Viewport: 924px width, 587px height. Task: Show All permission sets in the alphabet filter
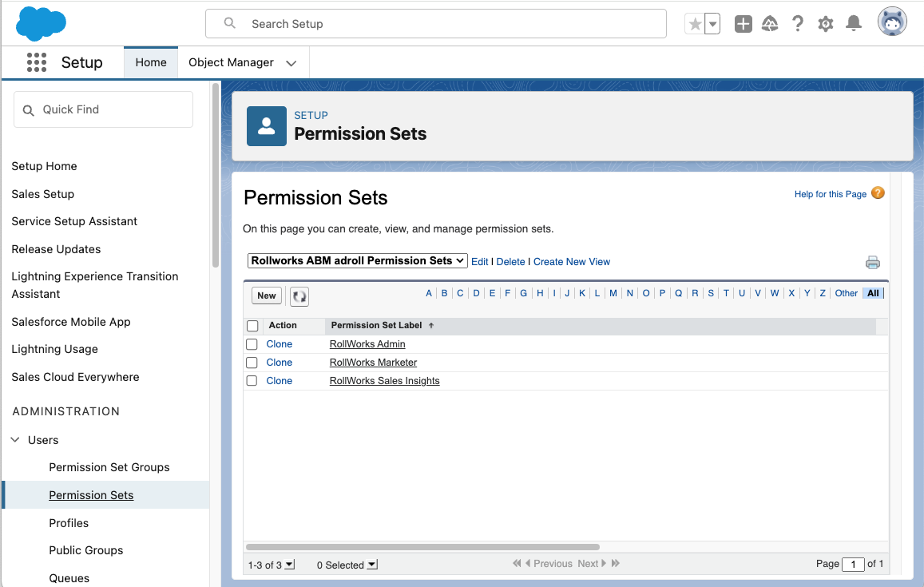tap(873, 293)
